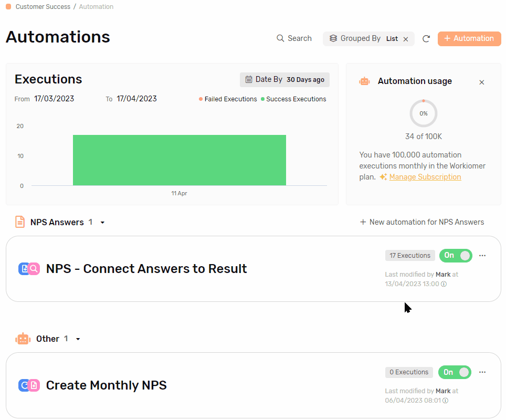The image size is (506, 420).
Task: Click the info icon beside 06/04/2023 08:01
Action: (x=445, y=401)
